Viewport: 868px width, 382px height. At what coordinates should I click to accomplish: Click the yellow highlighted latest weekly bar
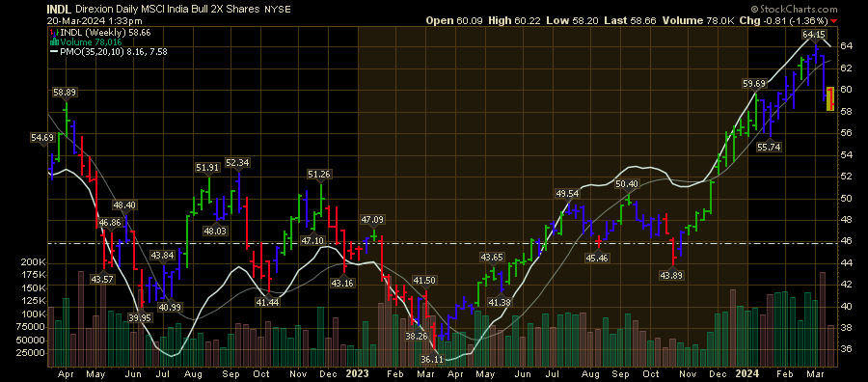click(x=830, y=98)
